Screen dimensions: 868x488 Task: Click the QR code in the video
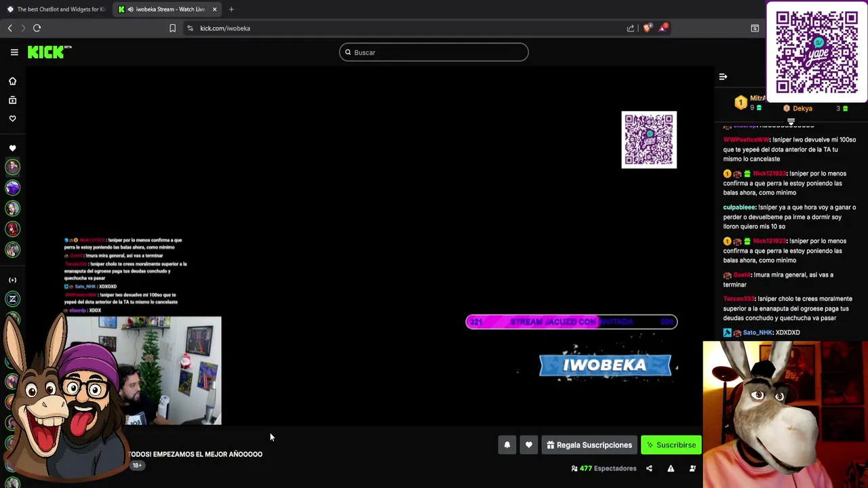pos(649,140)
